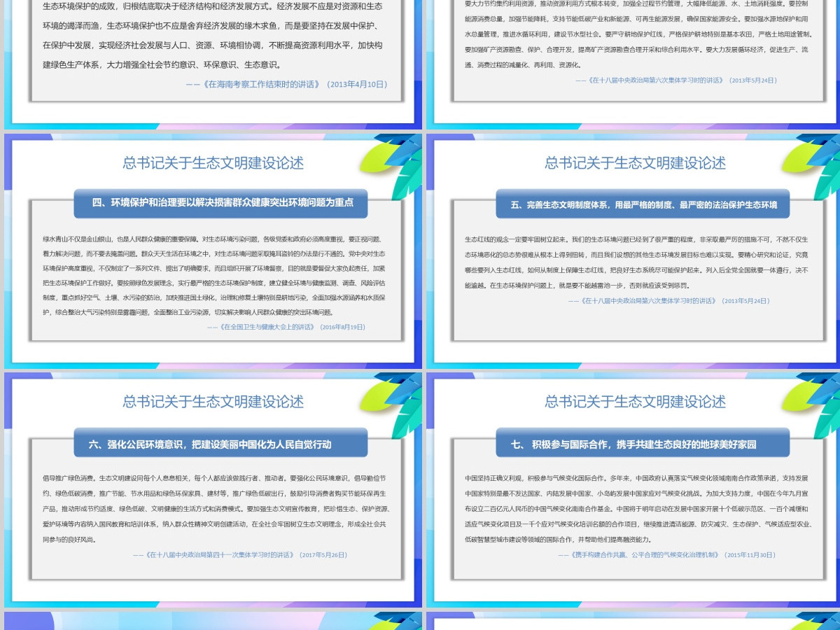Click the title 总书记关于生态文明建设论述 above section seven
The image size is (840, 630).
point(636,402)
